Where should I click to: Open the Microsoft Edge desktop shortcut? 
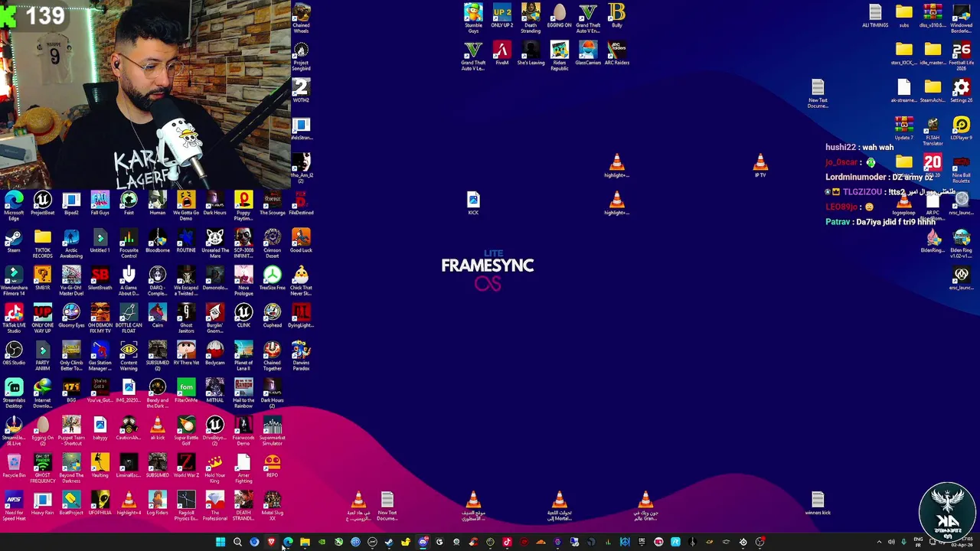coord(14,207)
